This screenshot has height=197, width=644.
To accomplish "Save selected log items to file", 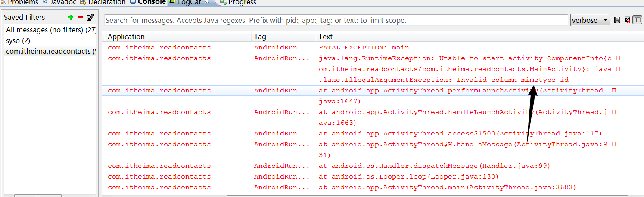I will click(x=617, y=20).
